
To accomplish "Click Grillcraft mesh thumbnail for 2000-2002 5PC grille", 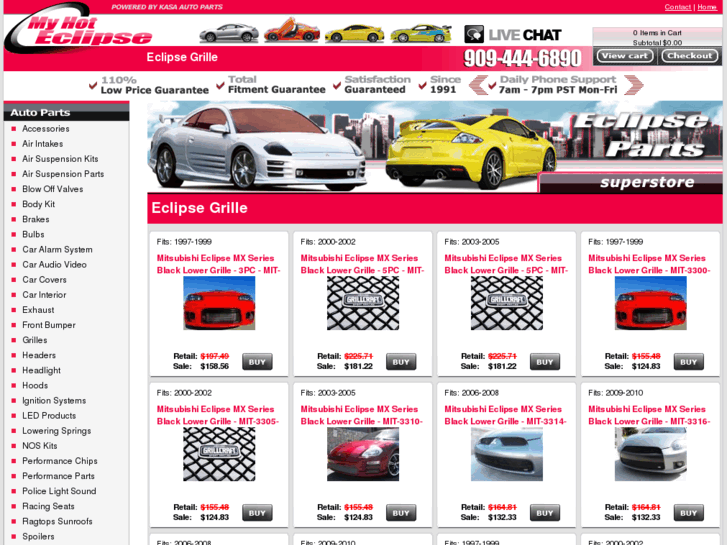I will (363, 303).
